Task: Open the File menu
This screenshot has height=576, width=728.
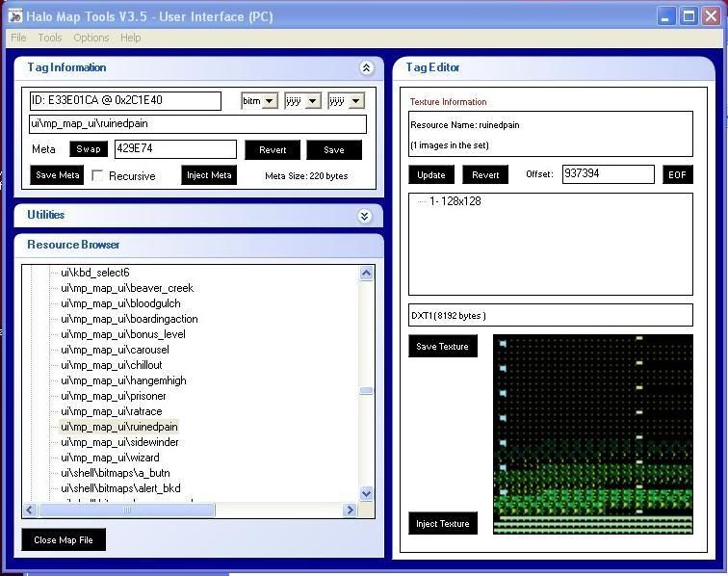Action: (x=18, y=38)
